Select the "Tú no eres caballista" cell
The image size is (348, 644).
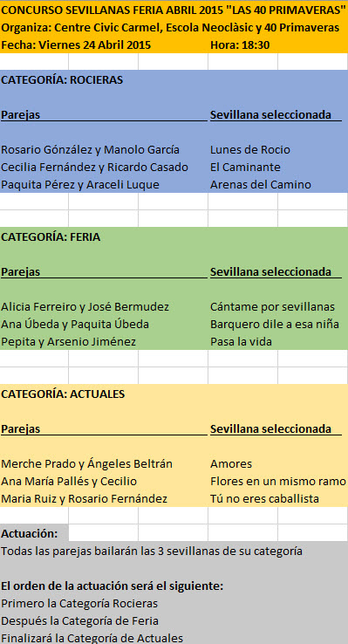pos(264,499)
